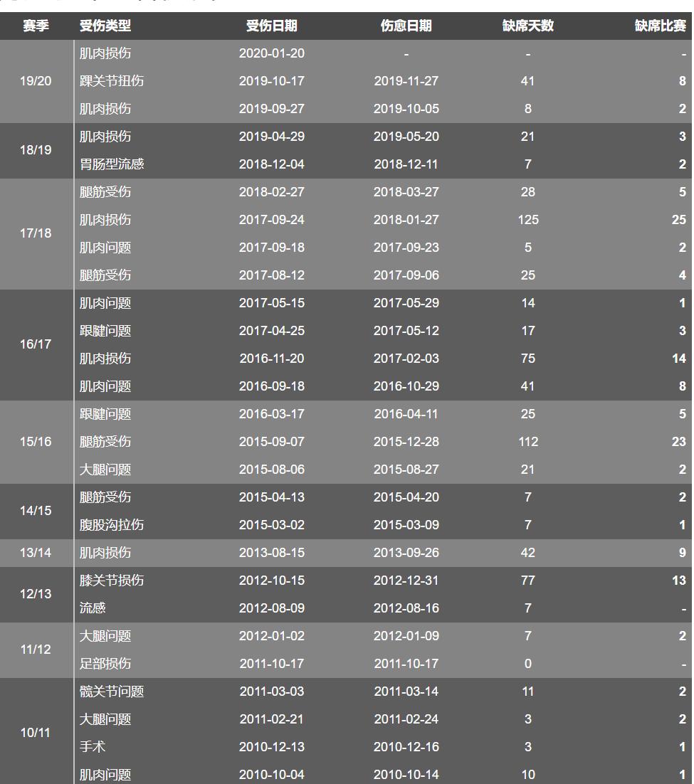Click the 踝关节扭伤 injury entry
Screen dimensions: 694x784
pos(112,81)
